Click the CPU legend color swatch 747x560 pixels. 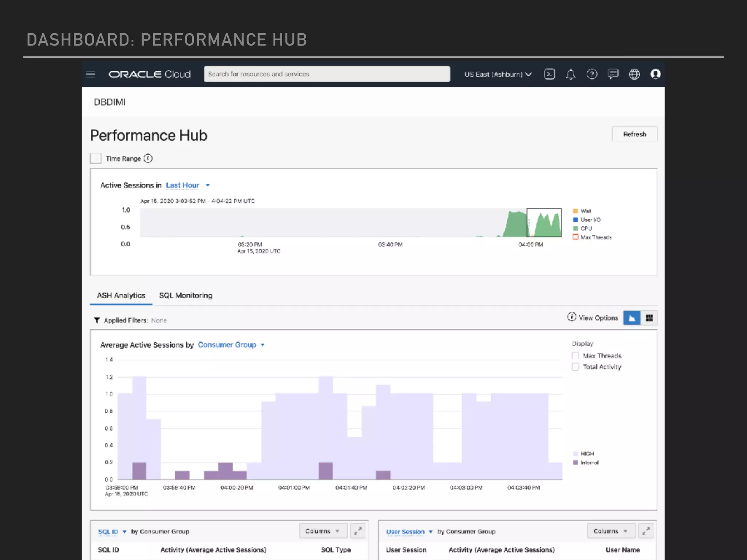575,229
